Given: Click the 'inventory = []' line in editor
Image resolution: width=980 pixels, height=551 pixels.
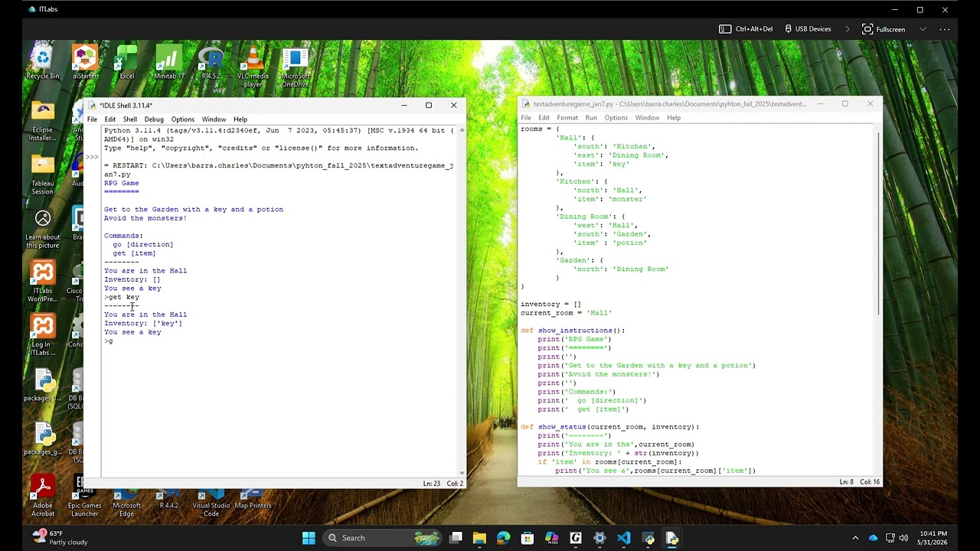Looking at the screenshot, I should point(550,305).
